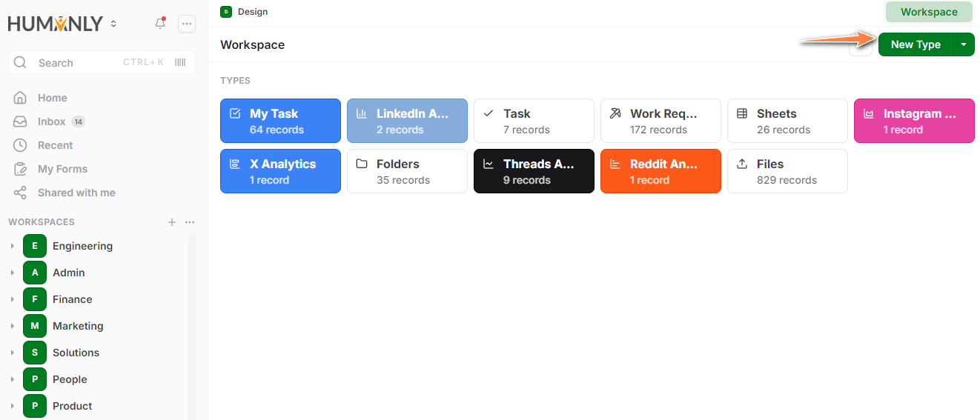Open the three-dot menu beside the bell

(x=187, y=24)
